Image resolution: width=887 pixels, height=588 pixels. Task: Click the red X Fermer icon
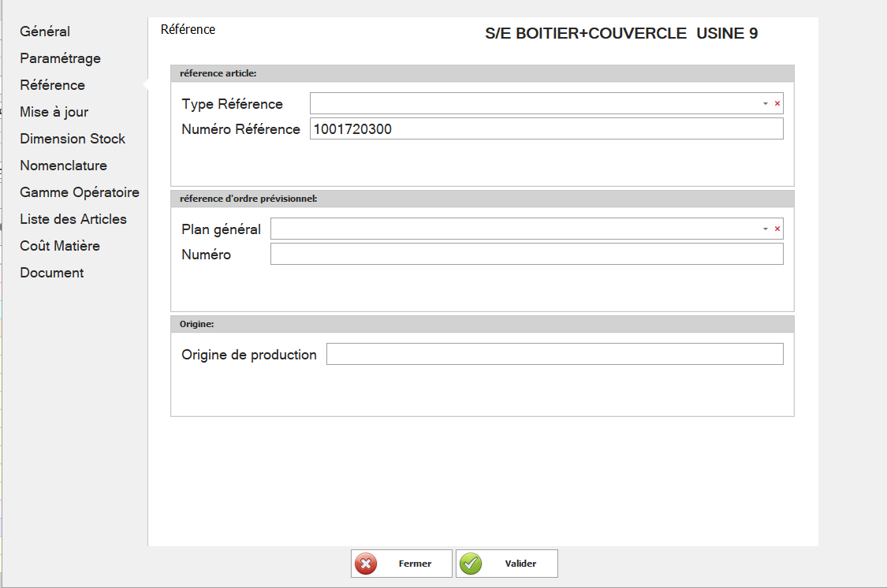pos(366,564)
